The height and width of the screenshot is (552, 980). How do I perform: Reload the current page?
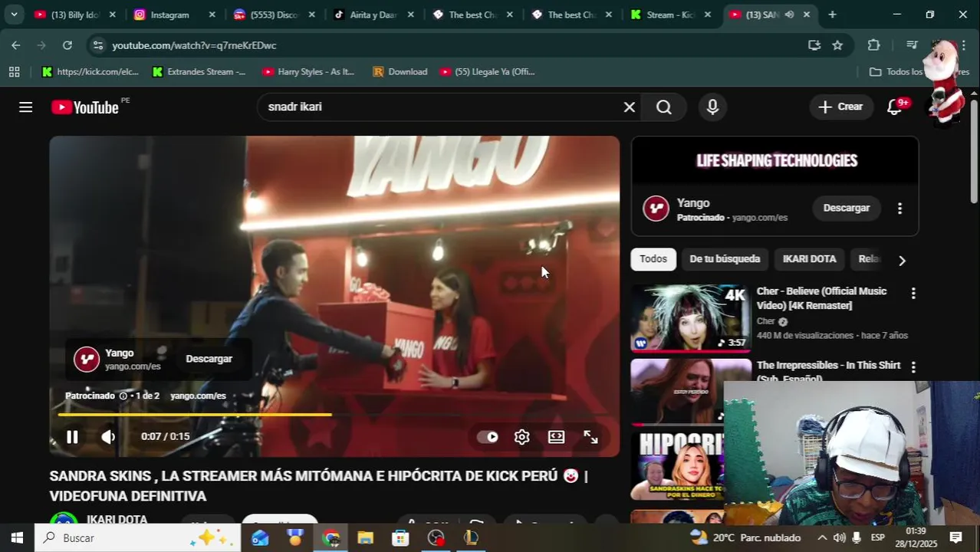click(x=67, y=45)
